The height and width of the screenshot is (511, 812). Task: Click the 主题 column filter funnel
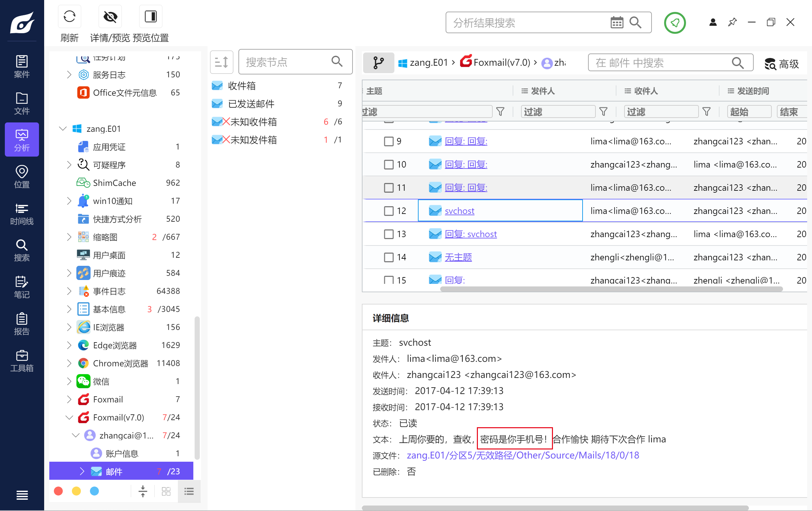click(500, 111)
